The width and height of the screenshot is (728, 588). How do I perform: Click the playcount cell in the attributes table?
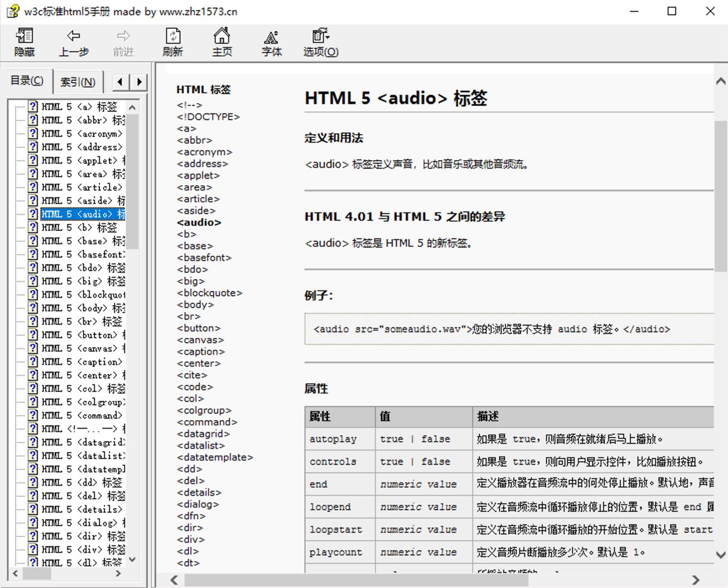click(340, 553)
